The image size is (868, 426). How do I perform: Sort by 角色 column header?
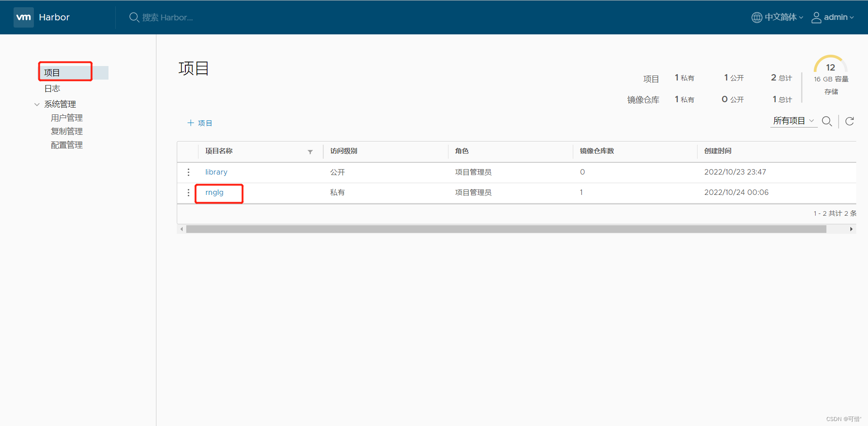point(462,151)
